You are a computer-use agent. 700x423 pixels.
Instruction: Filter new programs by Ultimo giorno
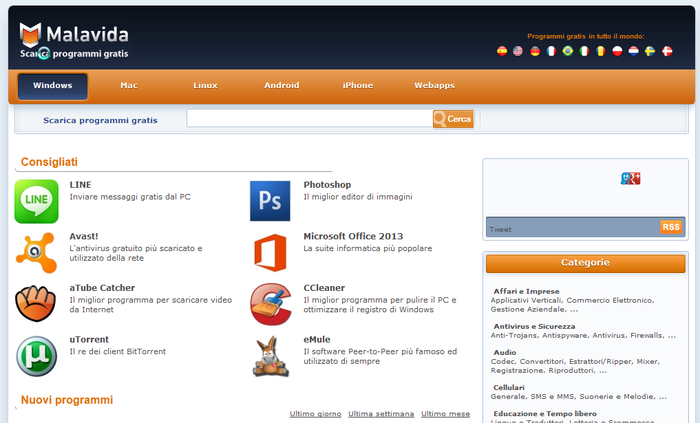click(315, 414)
